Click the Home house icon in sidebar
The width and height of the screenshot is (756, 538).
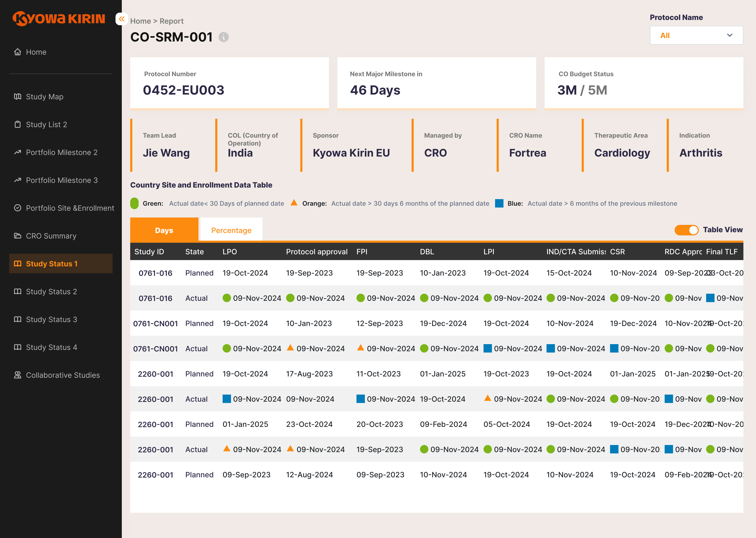tap(18, 52)
